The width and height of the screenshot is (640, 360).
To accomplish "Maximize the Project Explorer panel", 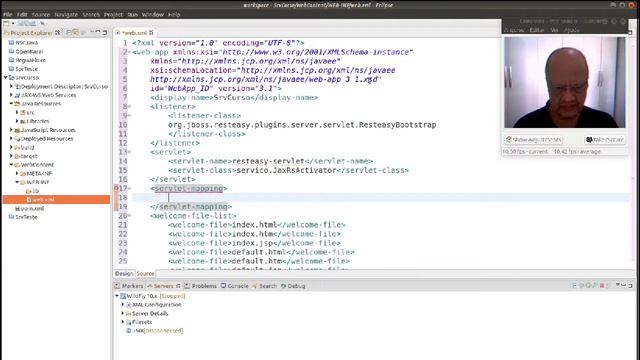I will (x=105, y=33).
